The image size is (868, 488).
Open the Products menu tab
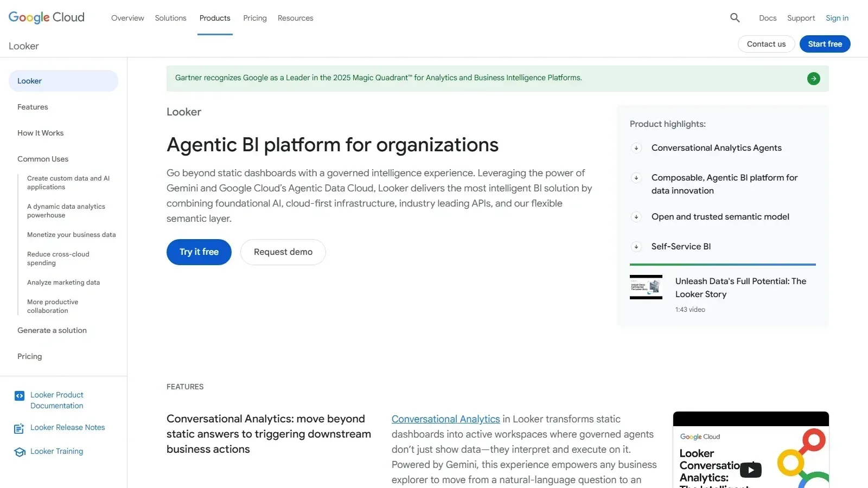215,18
